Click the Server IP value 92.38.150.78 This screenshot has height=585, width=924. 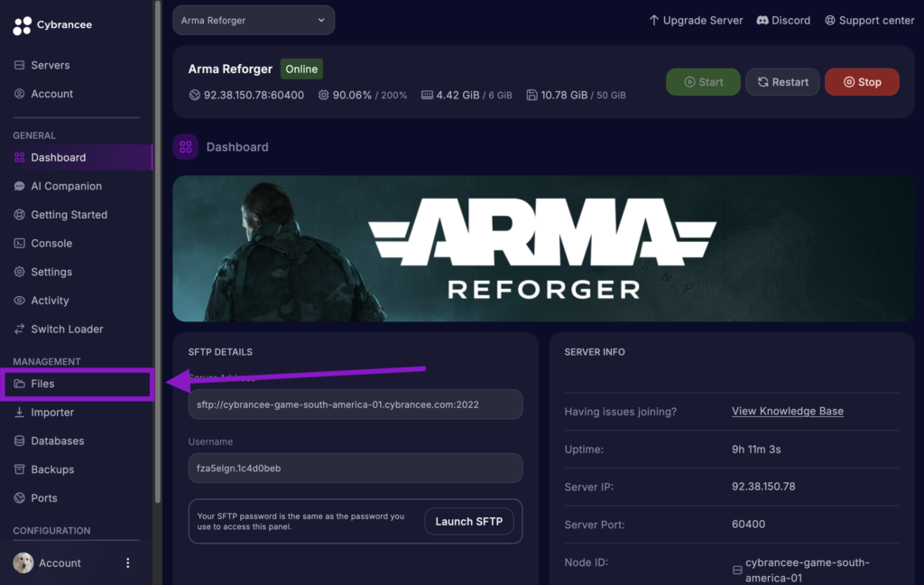[x=763, y=487]
